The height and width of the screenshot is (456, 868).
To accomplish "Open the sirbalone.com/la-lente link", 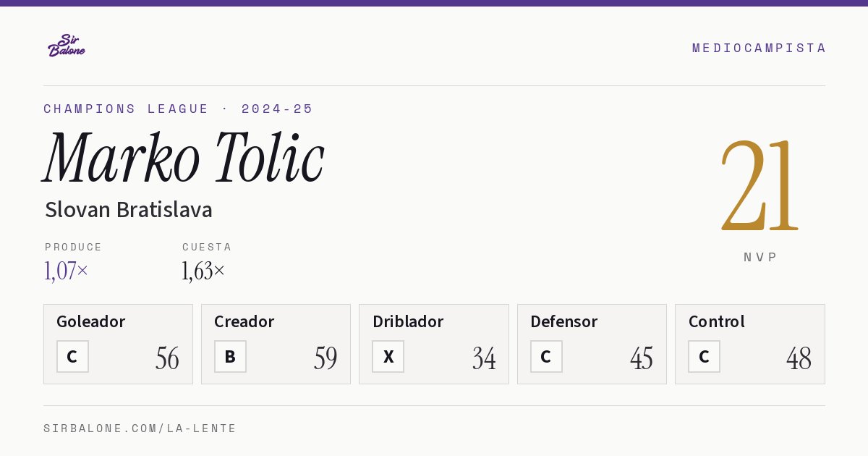I will (140, 428).
